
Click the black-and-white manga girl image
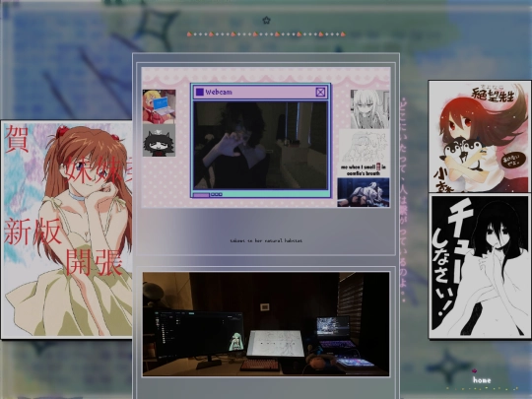480,266
